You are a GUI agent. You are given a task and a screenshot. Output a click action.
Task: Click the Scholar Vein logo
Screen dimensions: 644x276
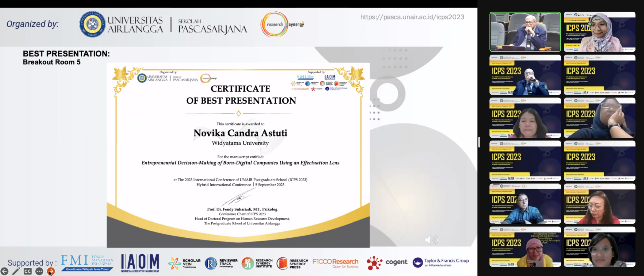click(x=184, y=263)
